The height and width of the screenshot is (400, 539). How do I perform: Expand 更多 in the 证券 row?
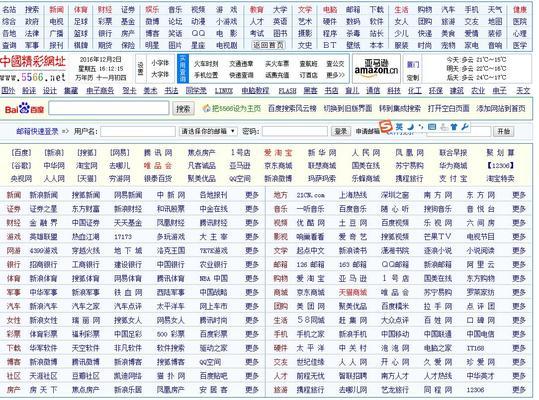[252, 209]
